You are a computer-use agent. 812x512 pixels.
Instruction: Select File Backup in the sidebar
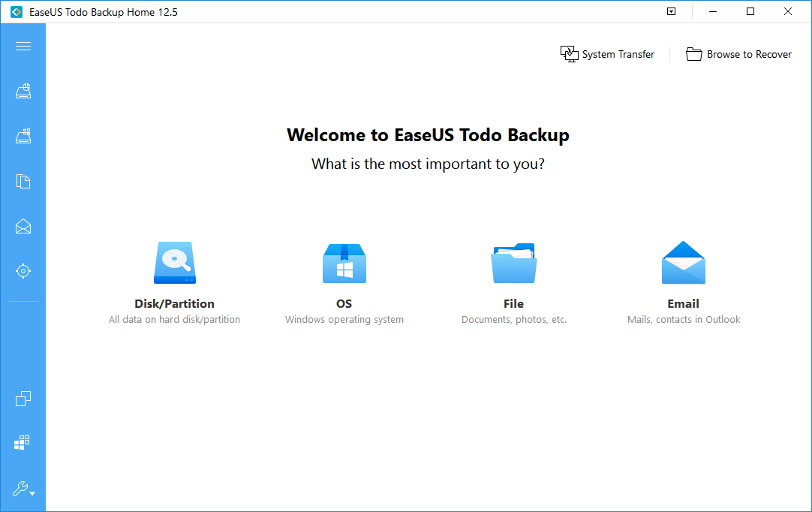(23, 181)
